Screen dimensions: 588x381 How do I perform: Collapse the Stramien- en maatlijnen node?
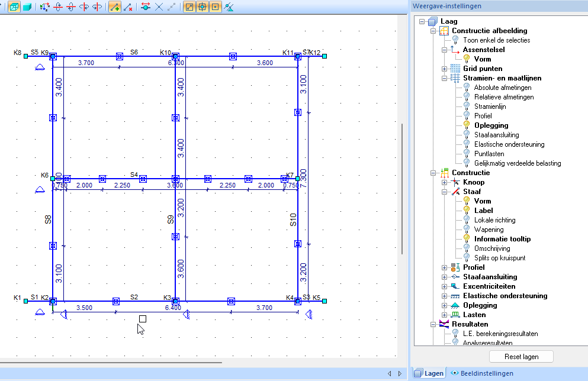coord(444,78)
